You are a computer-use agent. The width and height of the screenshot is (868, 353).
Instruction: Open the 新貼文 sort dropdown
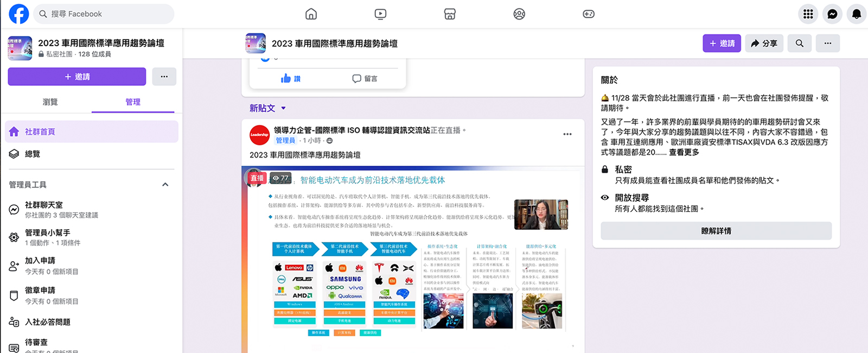(x=267, y=108)
